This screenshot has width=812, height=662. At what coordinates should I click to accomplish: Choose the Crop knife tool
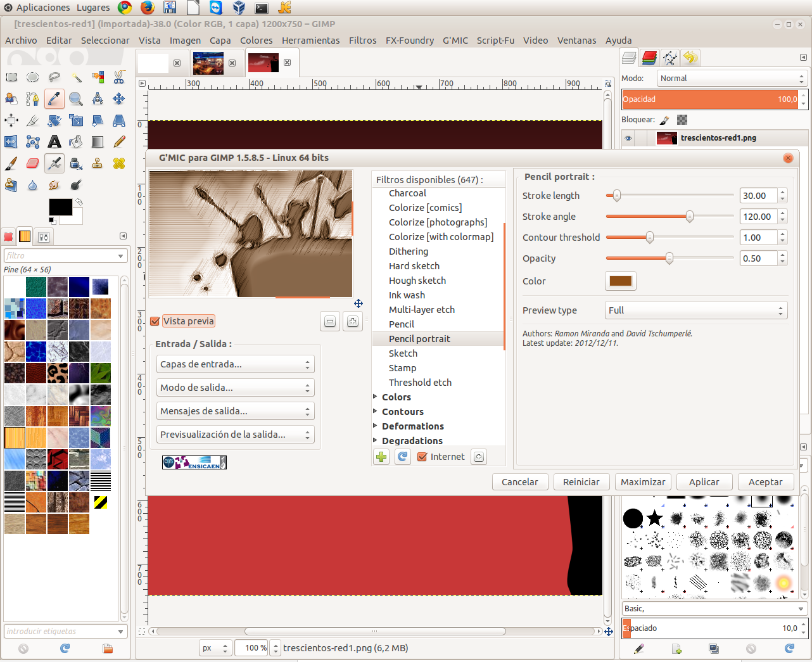click(33, 120)
